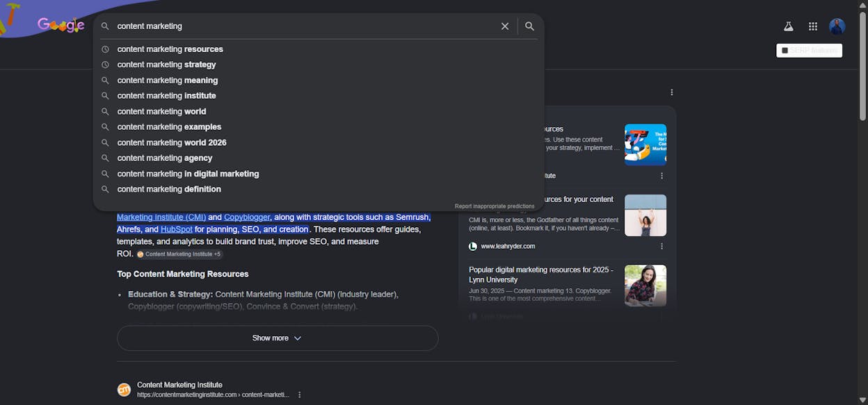Open the Copyblogger link
The height and width of the screenshot is (405, 868).
247,217
